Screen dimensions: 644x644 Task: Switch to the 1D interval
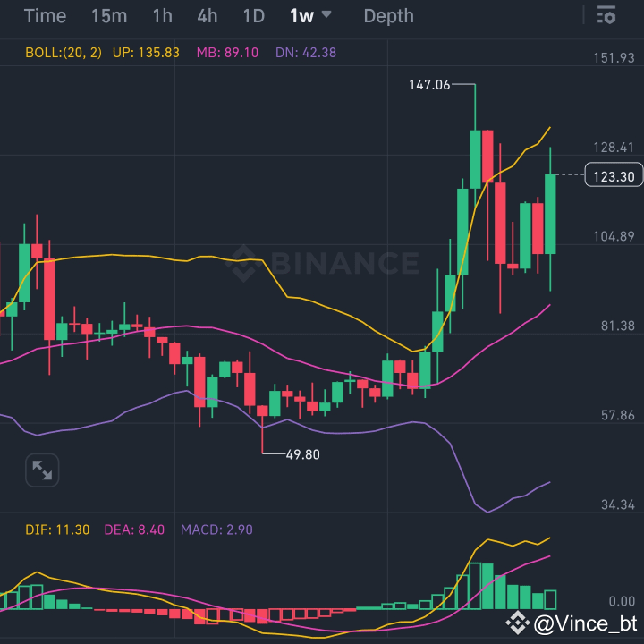tap(254, 16)
